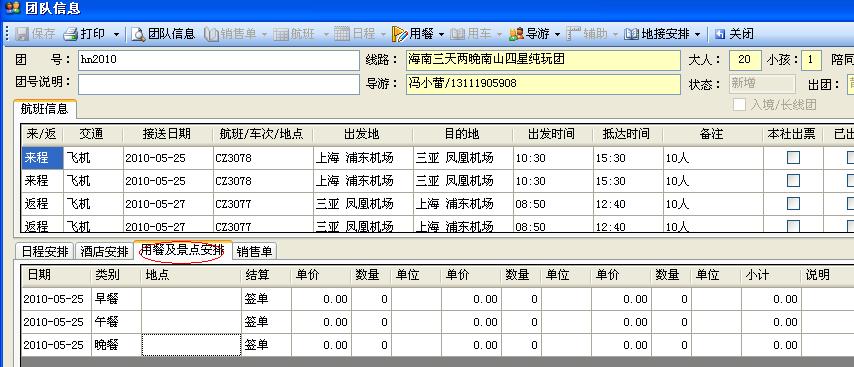Toggle 入境/长线团 checkbox
Image resolution: width=854 pixels, height=367 pixels.
(739, 105)
